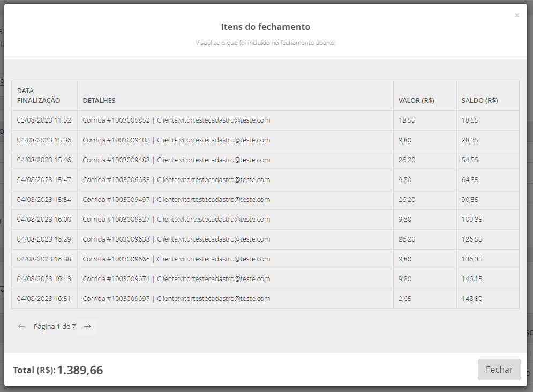533x392 pixels.
Task: Select Corrida #1003009405 details cell
Action: tap(235, 140)
